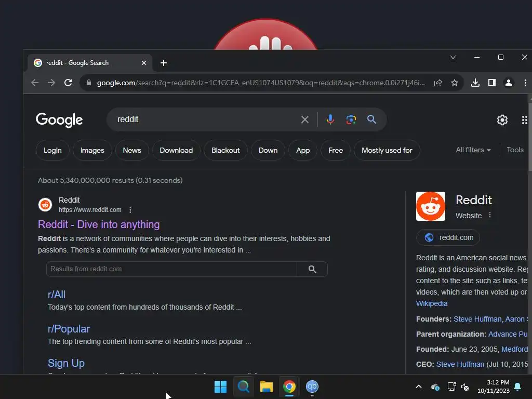Select the Free filter chip

336,150
